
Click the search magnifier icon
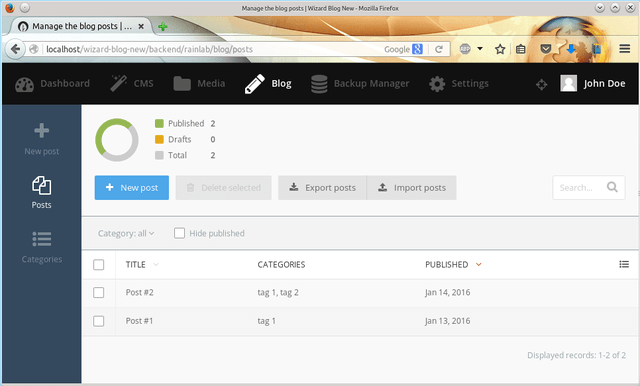pos(612,187)
